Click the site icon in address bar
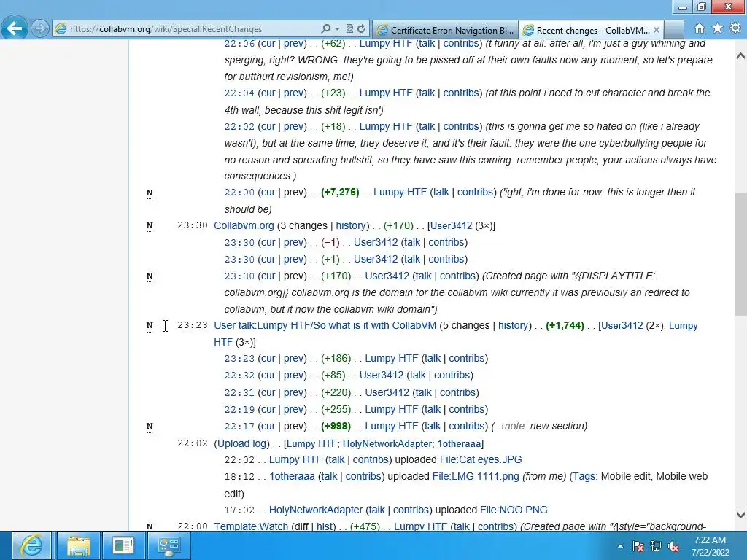747x560 pixels. tap(61, 28)
